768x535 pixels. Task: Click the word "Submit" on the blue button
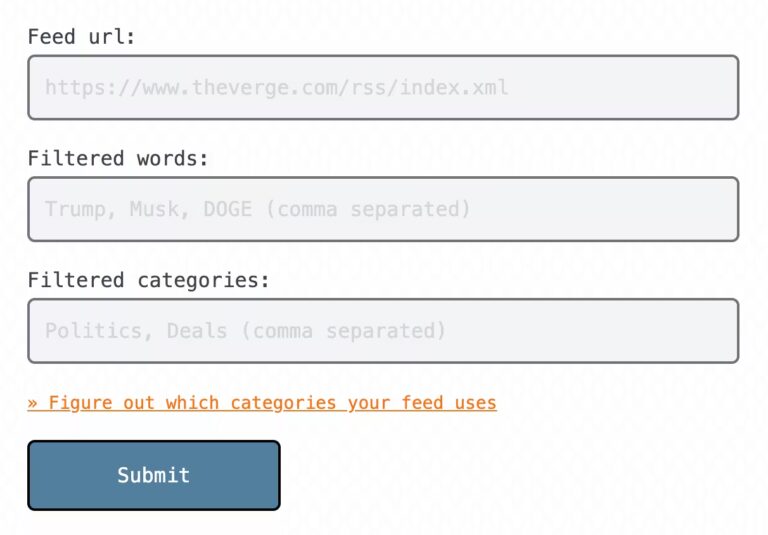click(x=153, y=475)
